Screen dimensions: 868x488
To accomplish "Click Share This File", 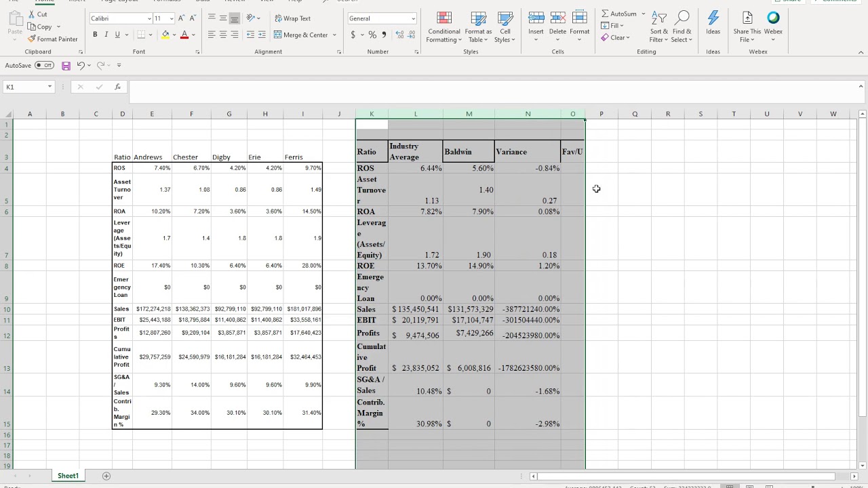I will tap(747, 27).
